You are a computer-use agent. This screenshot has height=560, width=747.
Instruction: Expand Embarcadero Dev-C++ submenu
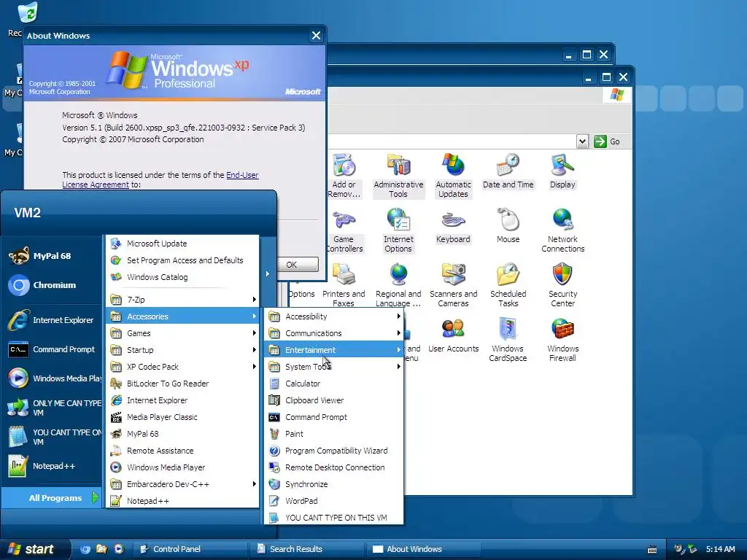[x=183, y=484]
